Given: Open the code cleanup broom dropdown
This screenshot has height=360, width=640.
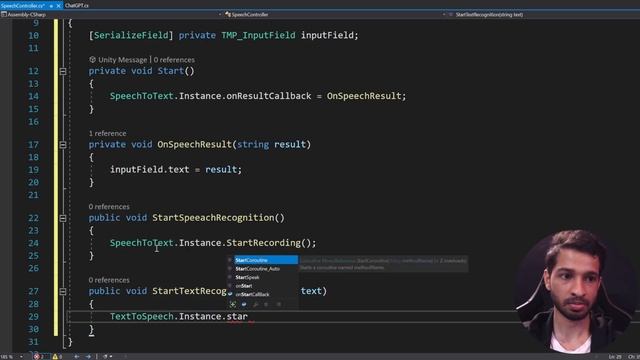Looking at the screenshot, I should coord(107,357).
